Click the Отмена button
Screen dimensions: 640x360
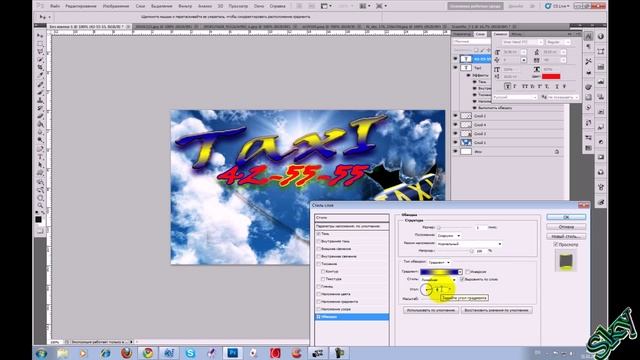click(566, 227)
